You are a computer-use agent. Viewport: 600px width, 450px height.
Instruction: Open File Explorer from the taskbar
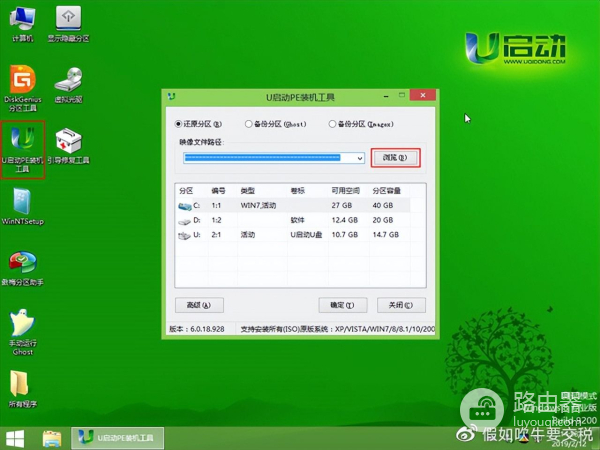pyautogui.click(x=52, y=439)
